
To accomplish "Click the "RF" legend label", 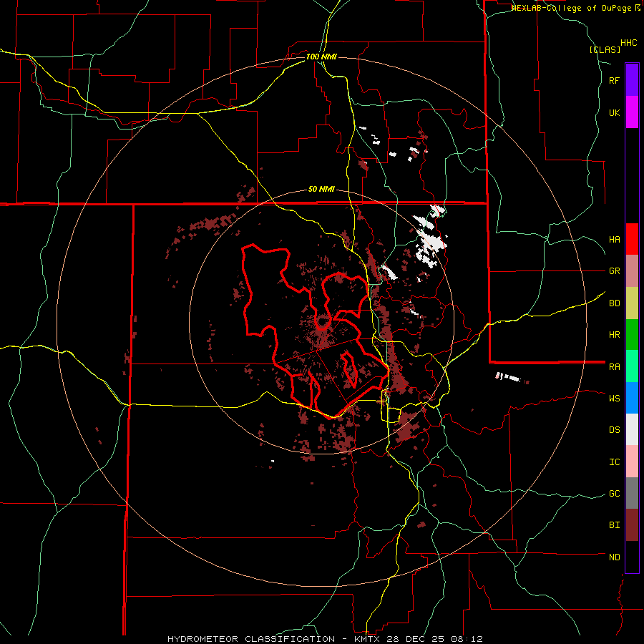I will 614,81.
